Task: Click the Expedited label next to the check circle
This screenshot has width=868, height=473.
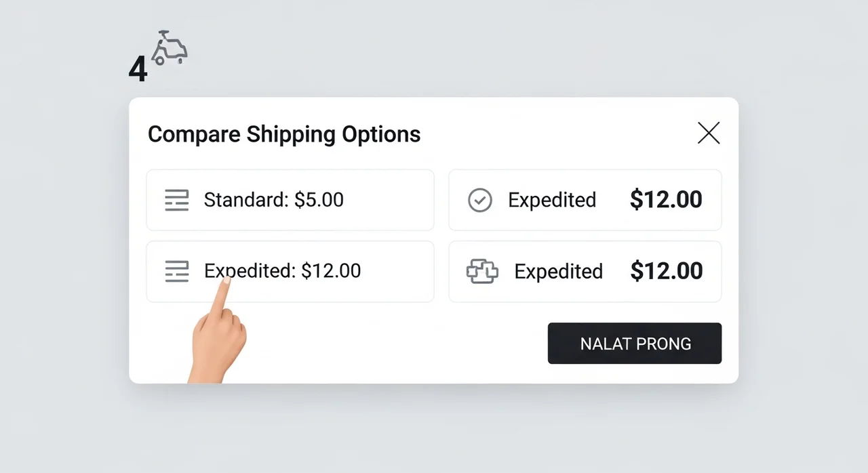Action: (552, 200)
